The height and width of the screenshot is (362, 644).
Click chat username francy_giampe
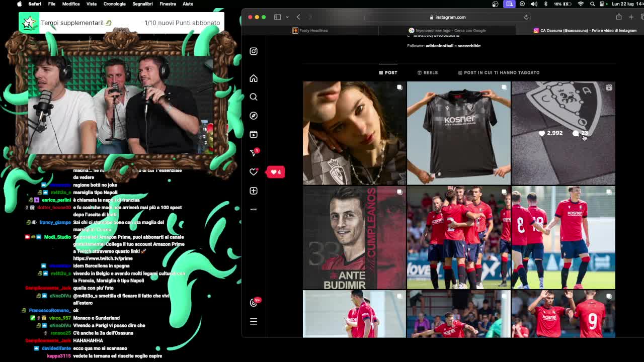55,222
